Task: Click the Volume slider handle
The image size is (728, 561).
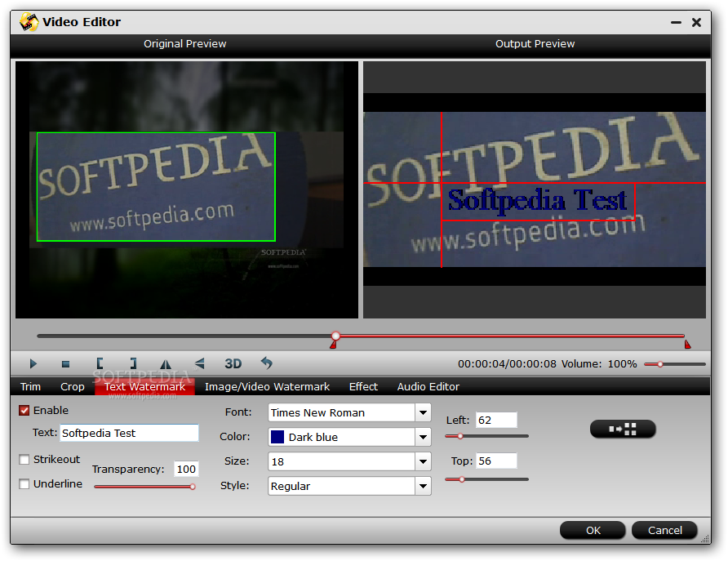Action: (x=659, y=364)
